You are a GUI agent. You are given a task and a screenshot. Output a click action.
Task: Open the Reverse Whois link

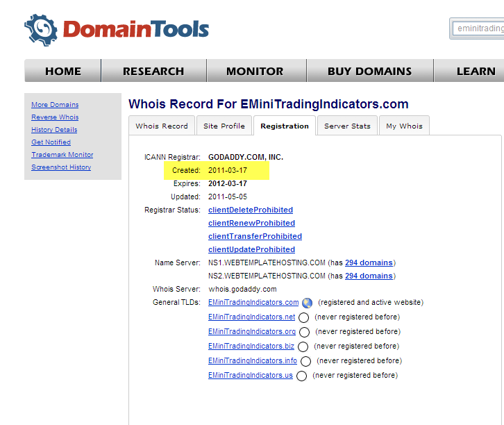pos(55,117)
